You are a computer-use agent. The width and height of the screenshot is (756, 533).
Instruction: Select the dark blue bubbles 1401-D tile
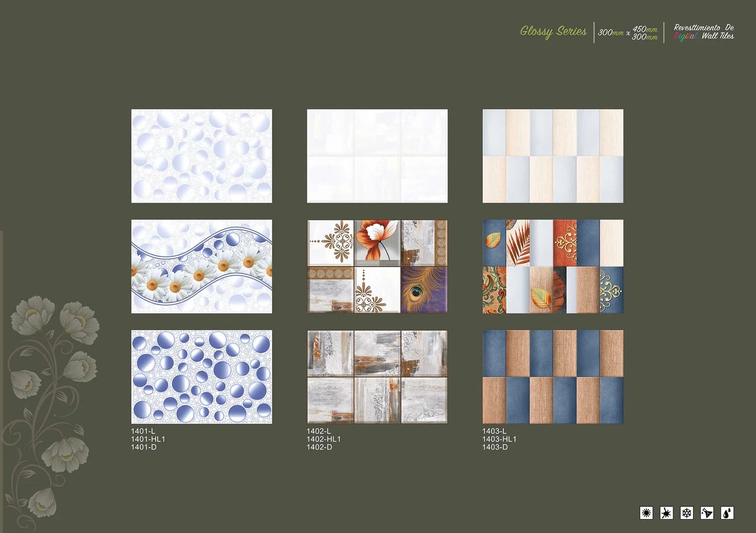coord(202,377)
